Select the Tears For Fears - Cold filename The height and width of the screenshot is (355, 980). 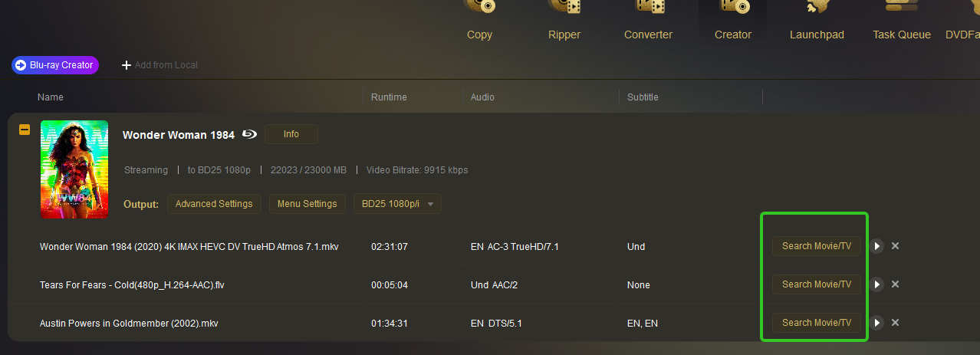point(132,285)
